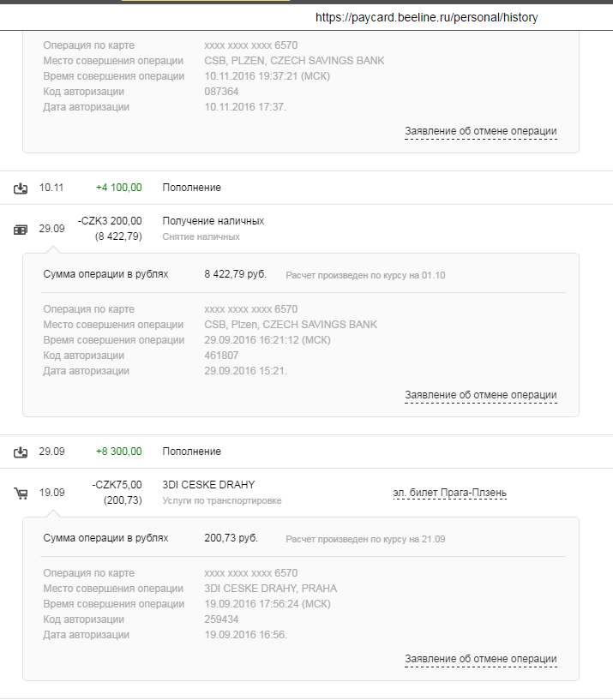Select the +8 300,00 green amount
Screen dimensions: 613x700
119,452
